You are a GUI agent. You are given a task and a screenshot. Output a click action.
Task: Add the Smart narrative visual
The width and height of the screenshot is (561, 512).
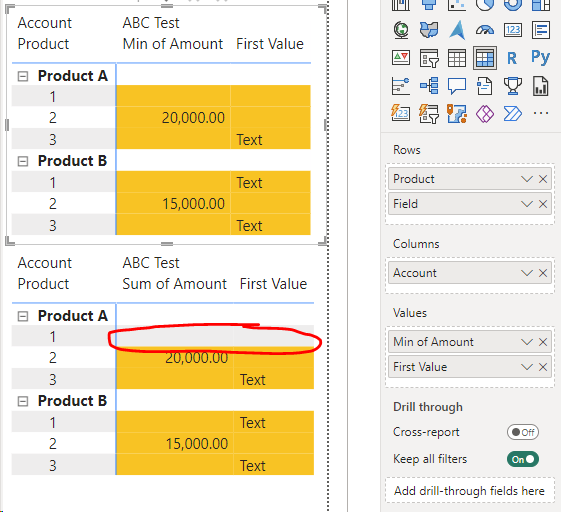[x=485, y=86]
